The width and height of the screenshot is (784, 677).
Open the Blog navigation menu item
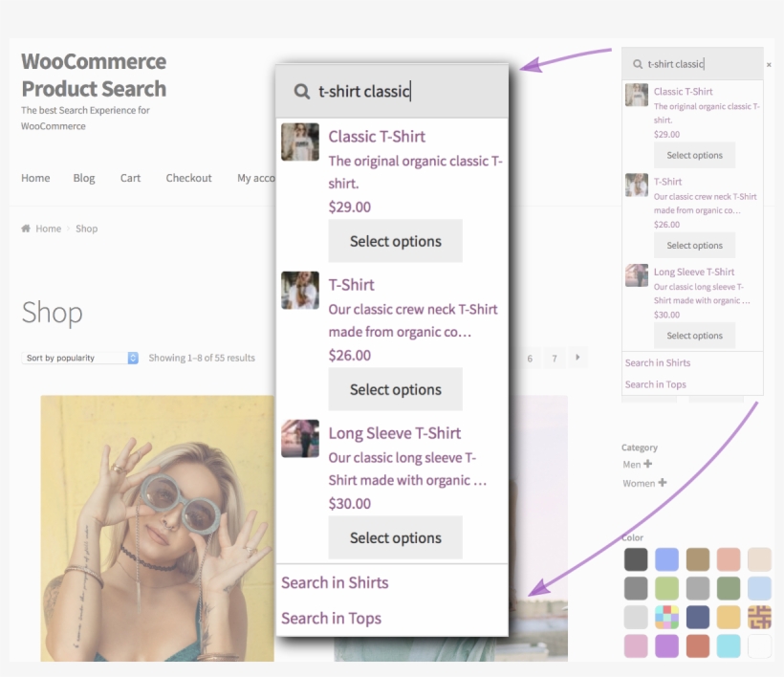[x=84, y=178]
